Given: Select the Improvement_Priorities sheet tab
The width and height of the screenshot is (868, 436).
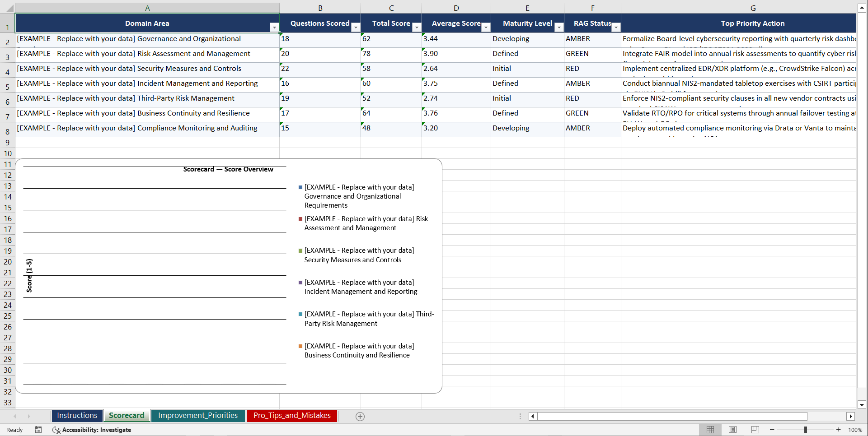Looking at the screenshot, I should 198,415.
